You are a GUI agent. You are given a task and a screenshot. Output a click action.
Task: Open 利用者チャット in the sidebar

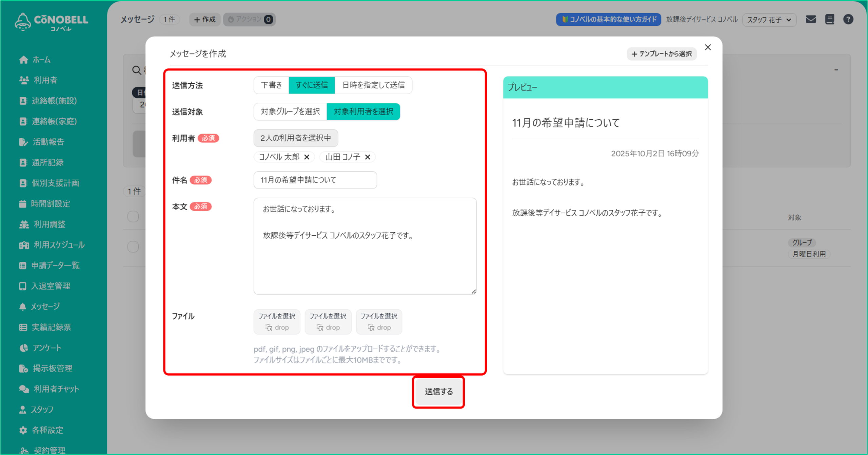click(56, 389)
